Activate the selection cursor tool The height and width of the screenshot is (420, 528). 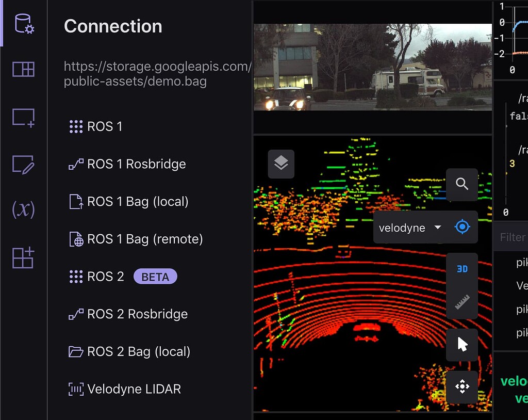pos(462,345)
